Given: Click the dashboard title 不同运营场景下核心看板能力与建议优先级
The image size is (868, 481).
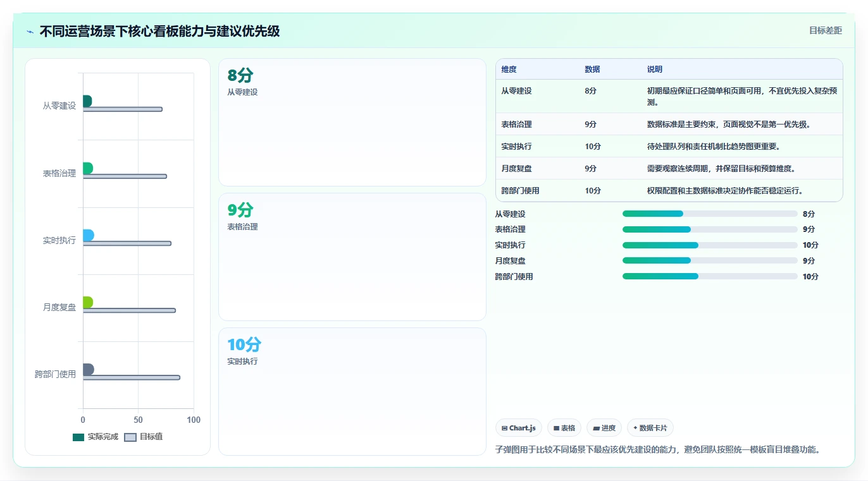Looking at the screenshot, I should tap(159, 31).
